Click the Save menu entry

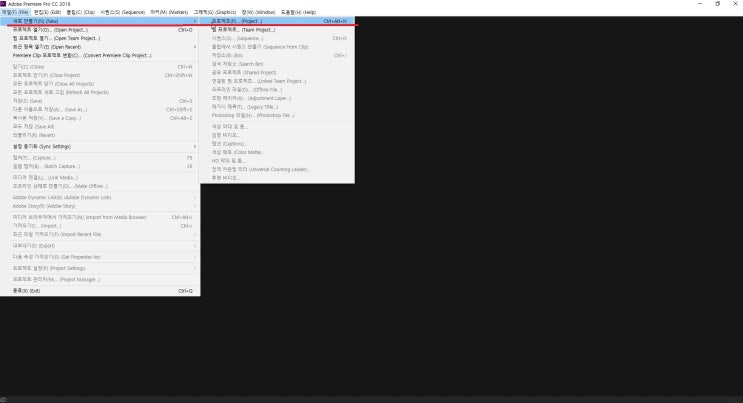(100, 101)
